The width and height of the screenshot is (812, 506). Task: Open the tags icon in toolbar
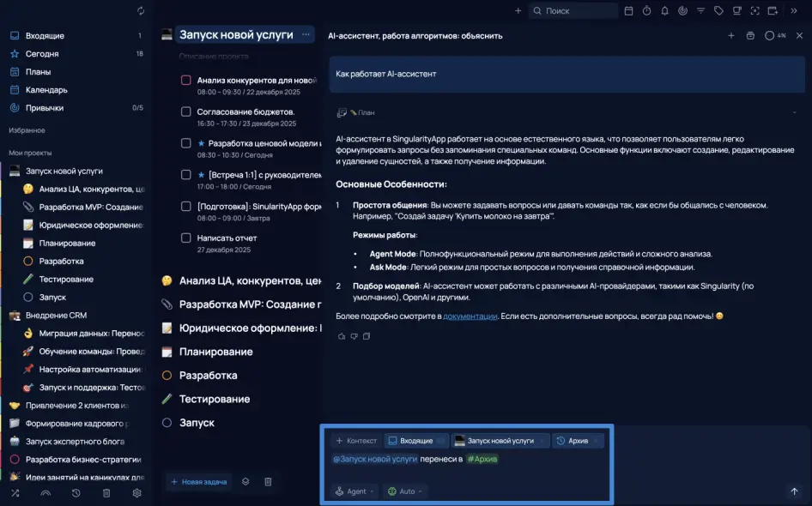pos(718,11)
